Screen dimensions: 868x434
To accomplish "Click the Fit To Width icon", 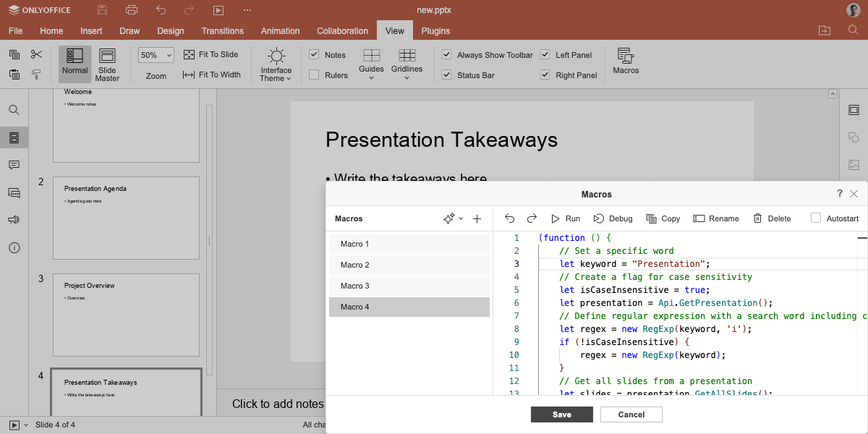I will click(x=189, y=75).
